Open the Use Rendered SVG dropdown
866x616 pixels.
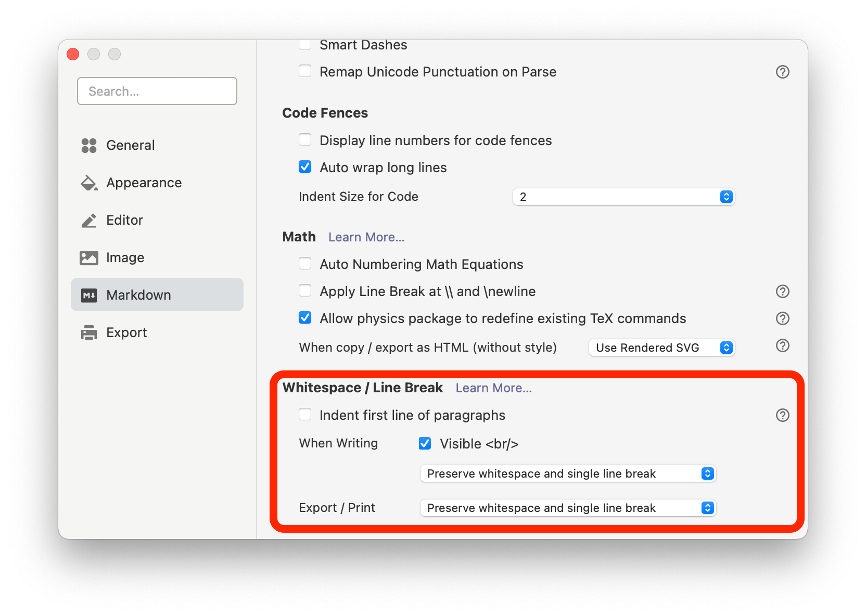point(661,348)
